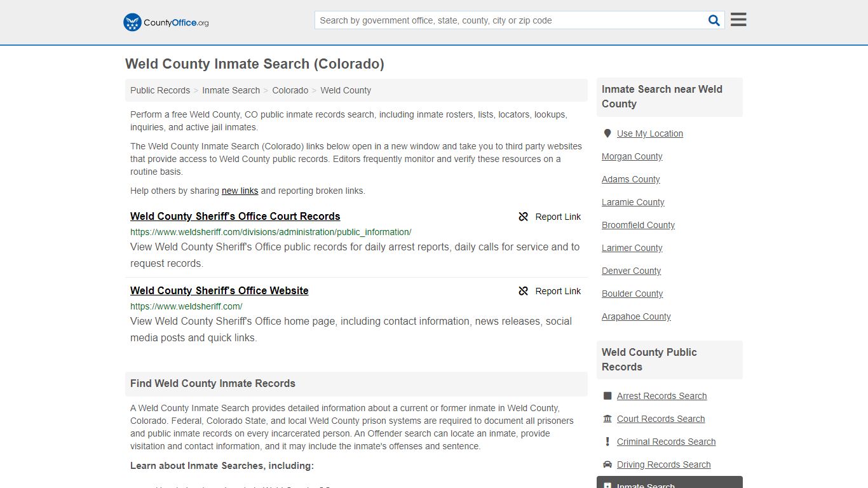868x488 pixels.
Task: Report Link for Sheriff's Office Court Records
Action: (x=550, y=217)
